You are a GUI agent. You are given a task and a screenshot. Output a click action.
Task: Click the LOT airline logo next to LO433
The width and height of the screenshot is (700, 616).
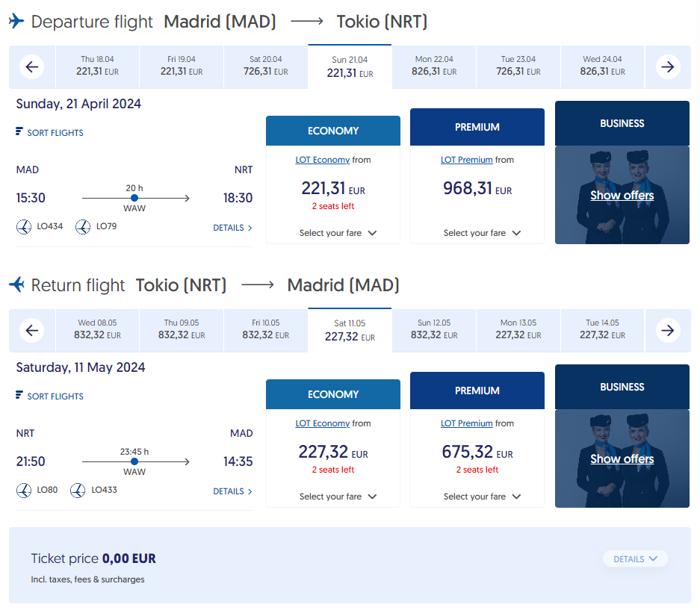pyautogui.click(x=78, y=491)
